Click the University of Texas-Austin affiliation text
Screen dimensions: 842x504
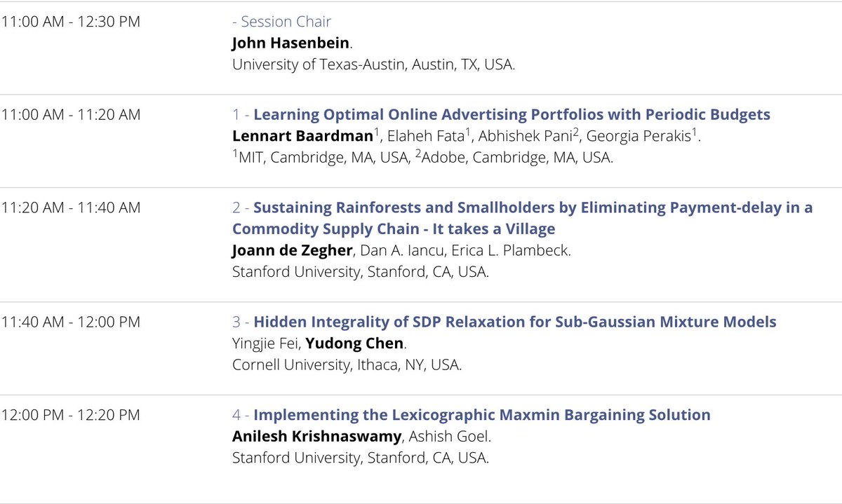coord(373,64)
